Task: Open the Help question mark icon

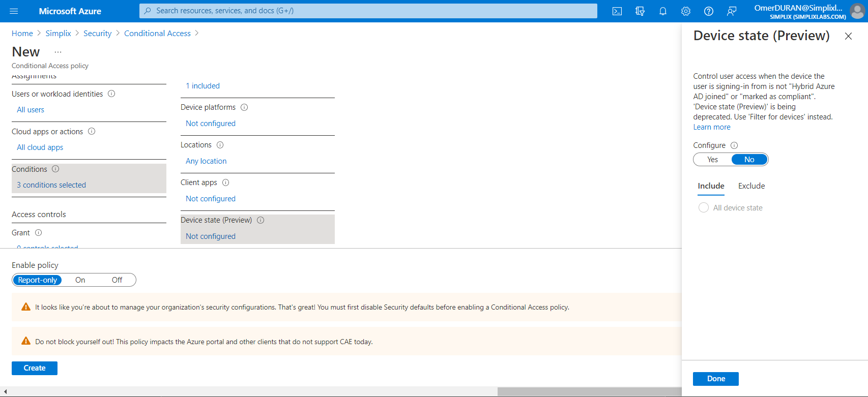Action: [708, 11]
